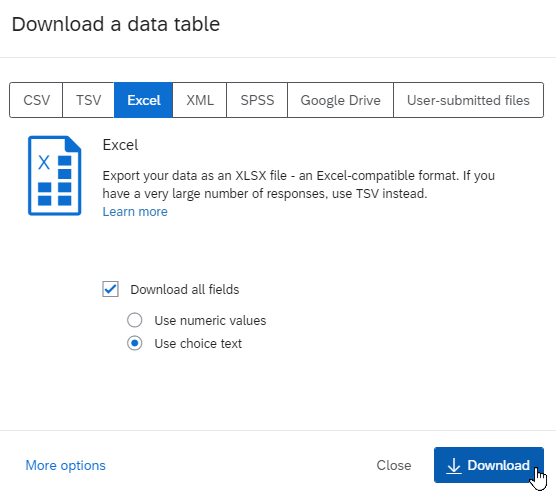The height and width of the screenshot is (492, 556).
Task: Open More options link
Action: click(x=66, y=465)
